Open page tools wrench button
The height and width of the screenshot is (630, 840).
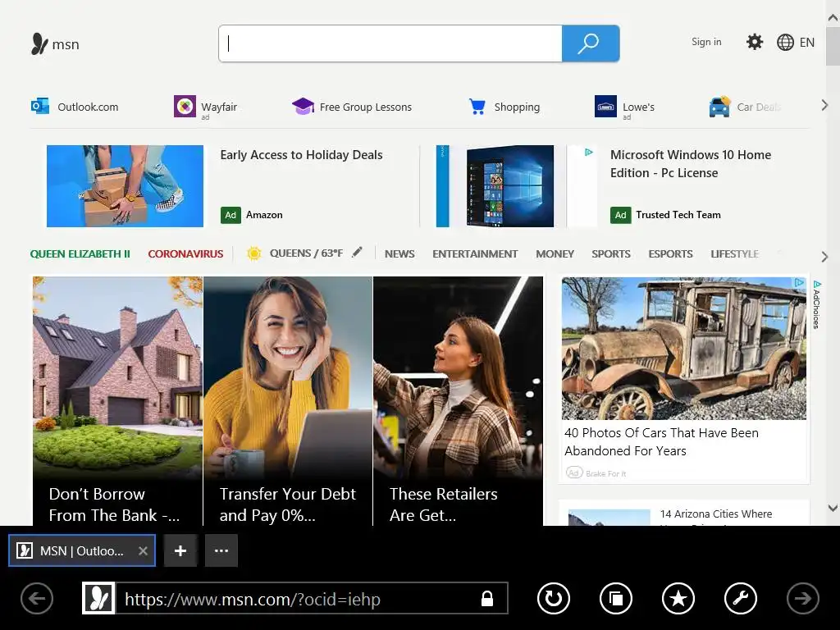[x=741, y=598]
